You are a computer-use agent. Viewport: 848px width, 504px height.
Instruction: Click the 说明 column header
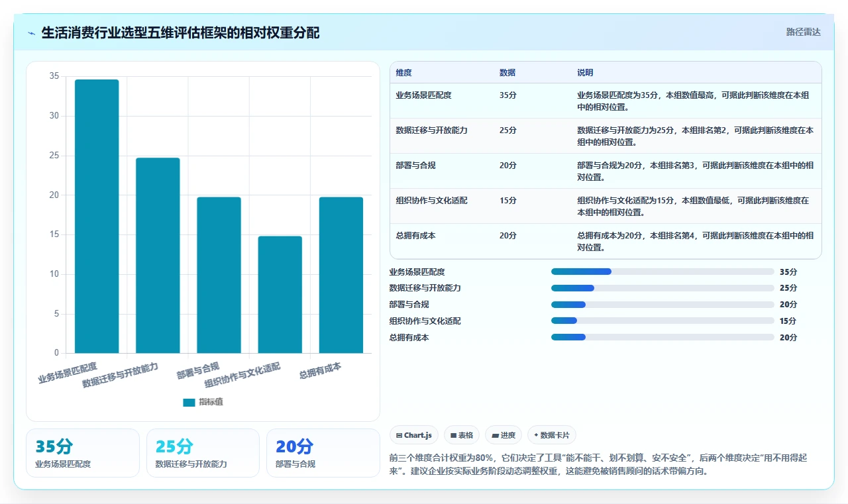(585, 73)
